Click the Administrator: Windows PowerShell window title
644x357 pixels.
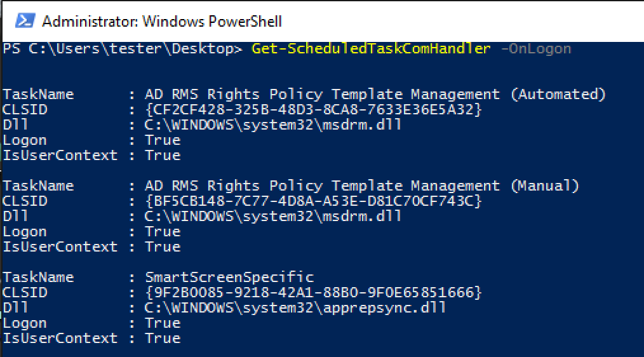[x=161, y=21]
